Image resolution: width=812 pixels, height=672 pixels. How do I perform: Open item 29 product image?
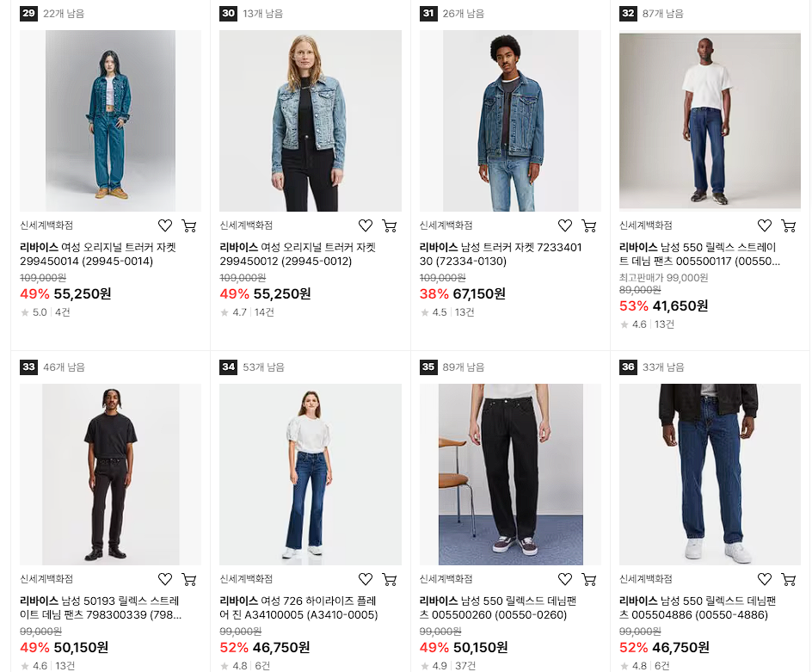(x=110, y=120)
